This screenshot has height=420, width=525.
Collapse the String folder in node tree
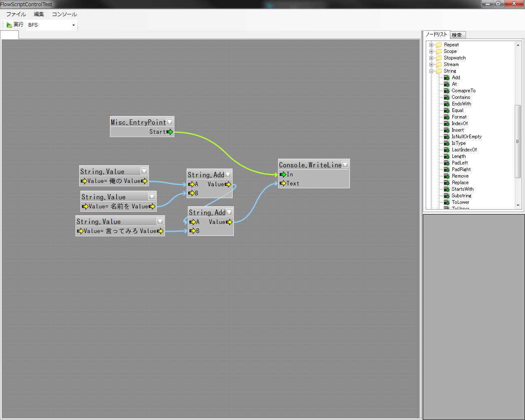431,71
